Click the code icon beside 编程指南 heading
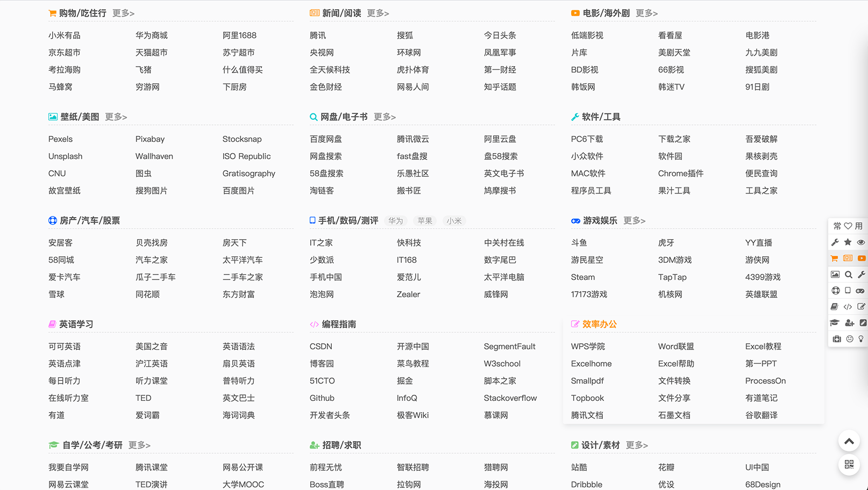The image size is (868, 490). (x=314, y=325)
